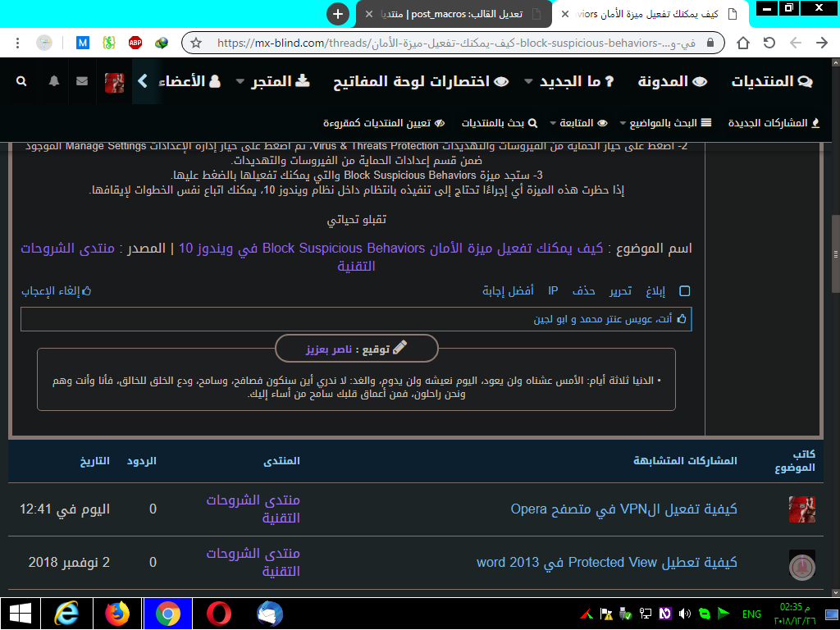Expand the المتجر dropdown arrow
The width and height of the screenshot is (840, 630).
point(240,82)
